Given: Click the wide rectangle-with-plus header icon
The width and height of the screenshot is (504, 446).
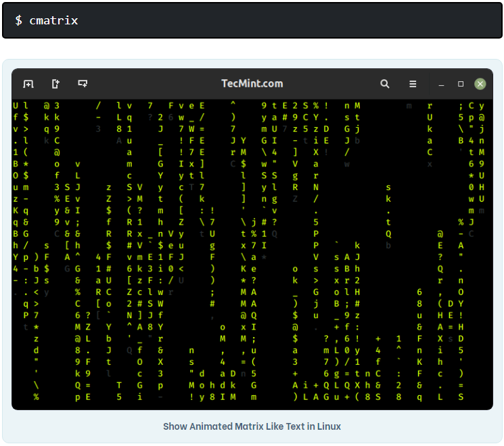Looking at the screenshot, I should 83,84.
